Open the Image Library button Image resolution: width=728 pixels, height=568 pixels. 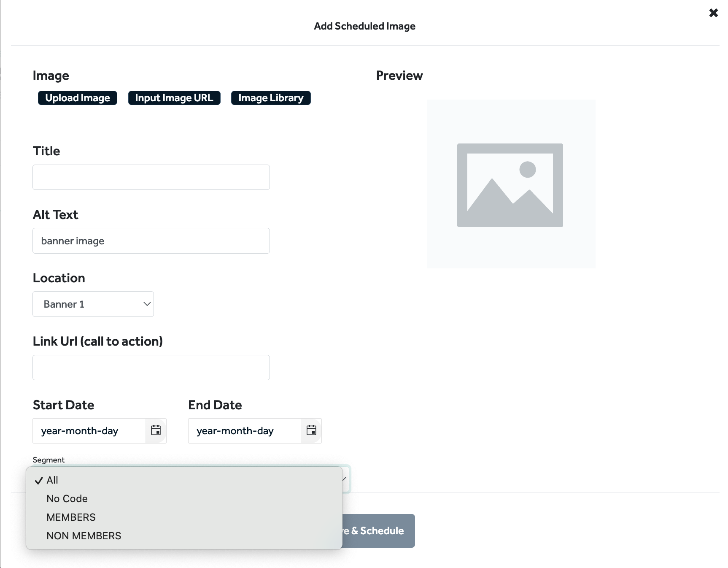pyautogui.click(x=271, y=98)
